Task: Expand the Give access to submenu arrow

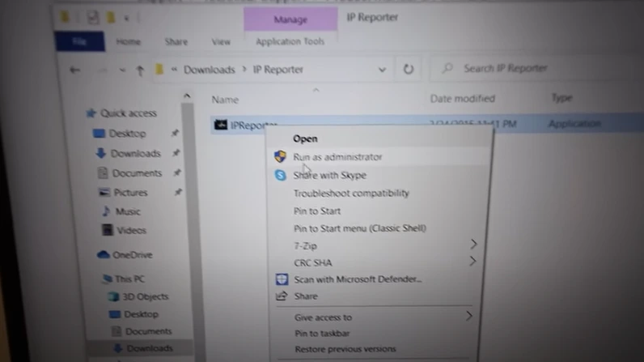Action: pyautogui.click(x=468, y=316)
